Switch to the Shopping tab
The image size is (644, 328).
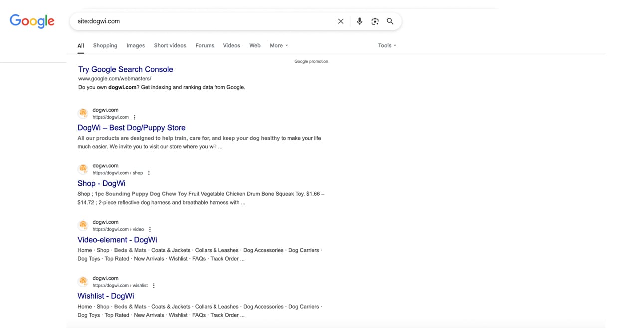[x=105, y=45]
